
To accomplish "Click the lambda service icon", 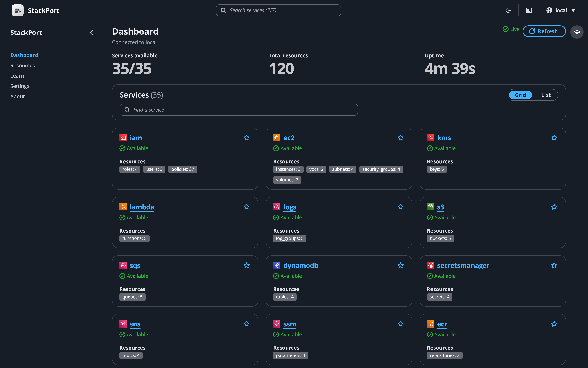I will [123, 207].
